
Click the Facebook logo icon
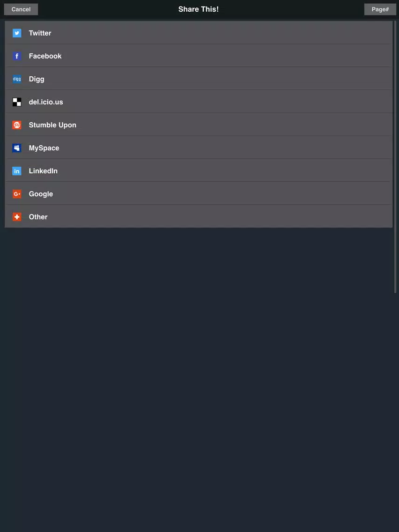[x=17, y=56]
